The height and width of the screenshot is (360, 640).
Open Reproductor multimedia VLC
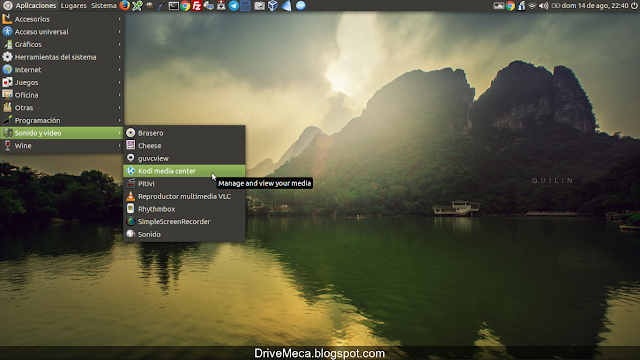pyautogui.click(x=184, y=196)
